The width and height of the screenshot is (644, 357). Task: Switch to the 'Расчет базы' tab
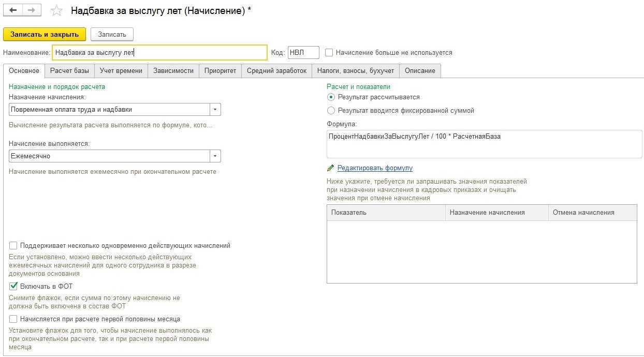pyautogui.click(x=69, y=71)
